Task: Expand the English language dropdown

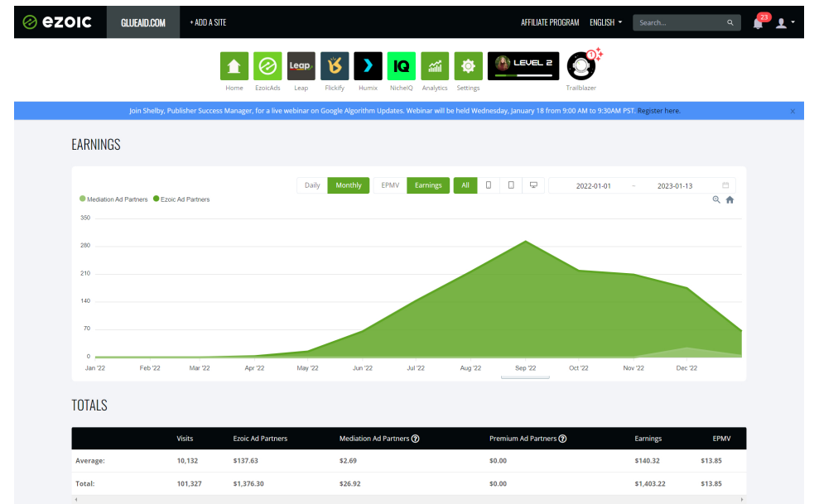Action: 606,22
